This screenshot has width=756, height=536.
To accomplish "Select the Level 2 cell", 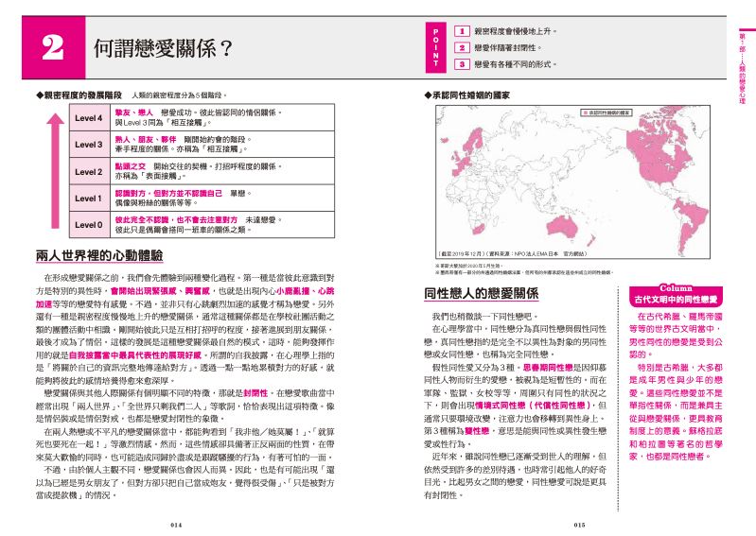I will [89, 171].
